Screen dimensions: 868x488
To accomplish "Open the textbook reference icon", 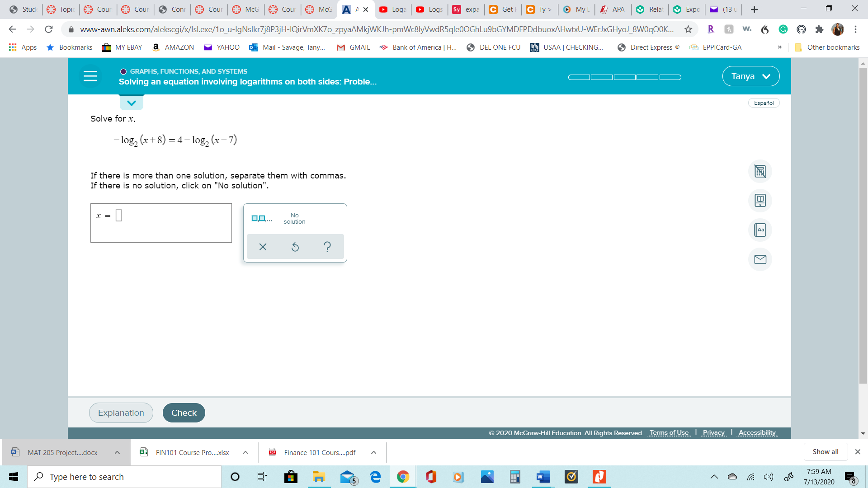I will point(760,201).
